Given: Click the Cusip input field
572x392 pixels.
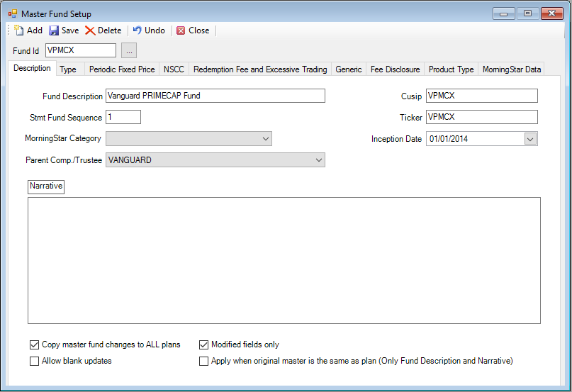Looking at the screenshot, I should tap(482, 96).
